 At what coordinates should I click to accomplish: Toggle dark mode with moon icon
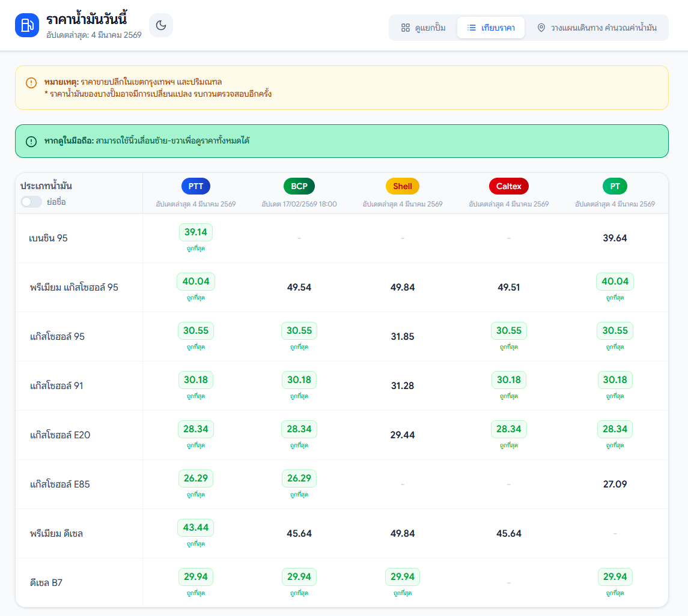(x=161, y=25)
